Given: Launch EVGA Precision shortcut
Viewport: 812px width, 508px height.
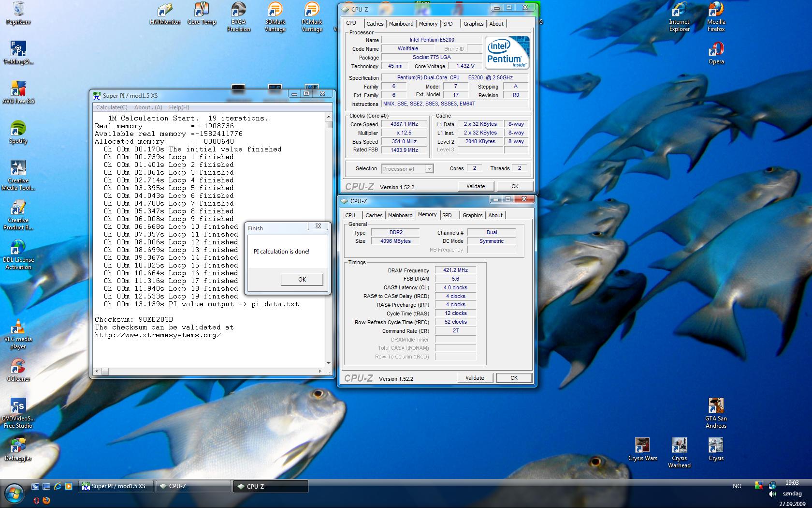Looking at the screenshot, I should [x=238, y=17].
